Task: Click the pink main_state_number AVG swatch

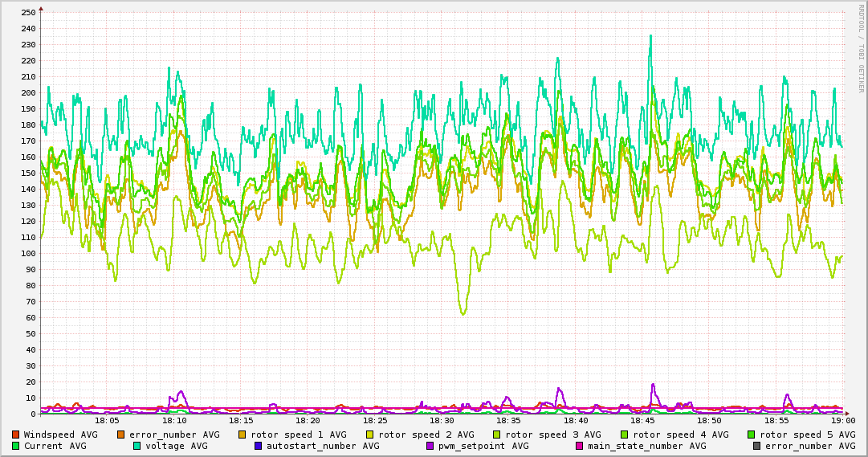Action: (x=580, y=446)
